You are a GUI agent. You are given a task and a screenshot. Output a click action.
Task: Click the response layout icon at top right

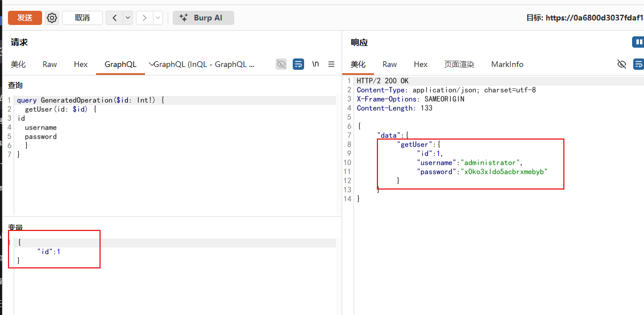click(638, 42)
